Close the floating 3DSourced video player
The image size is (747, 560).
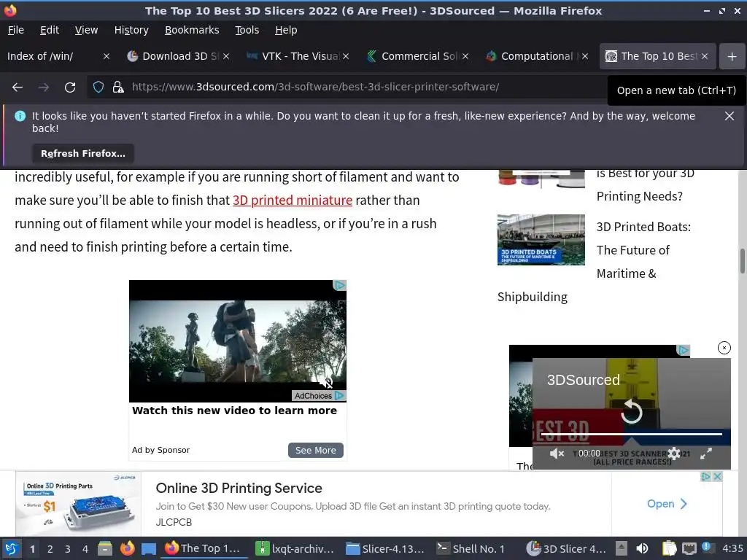pos(724,348)
